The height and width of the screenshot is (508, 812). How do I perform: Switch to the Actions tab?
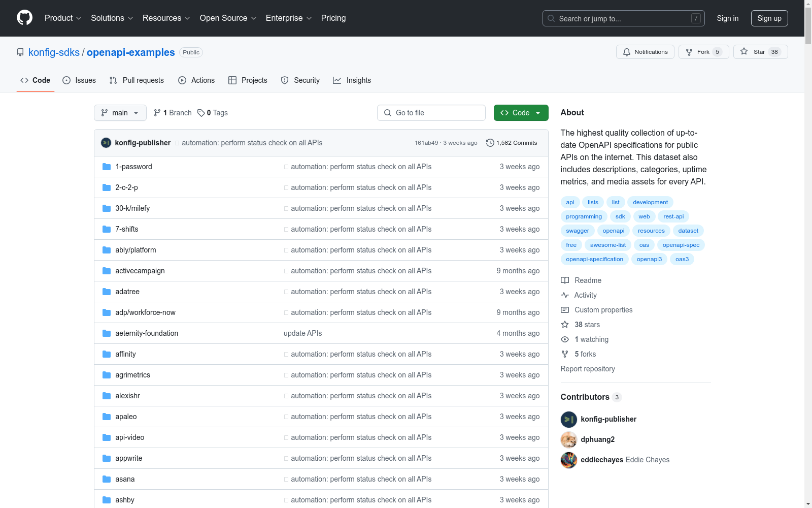tap(196, 80)
